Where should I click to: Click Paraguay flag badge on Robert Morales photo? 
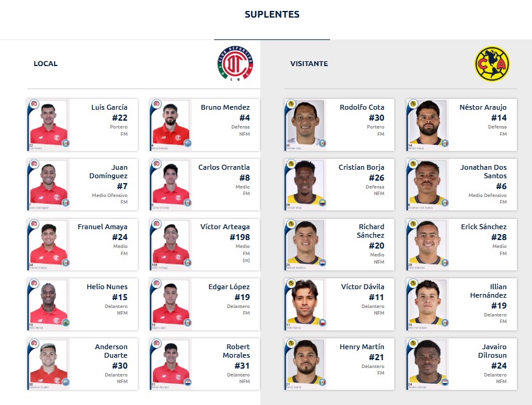pyautogui.click(x=187, y=383)
